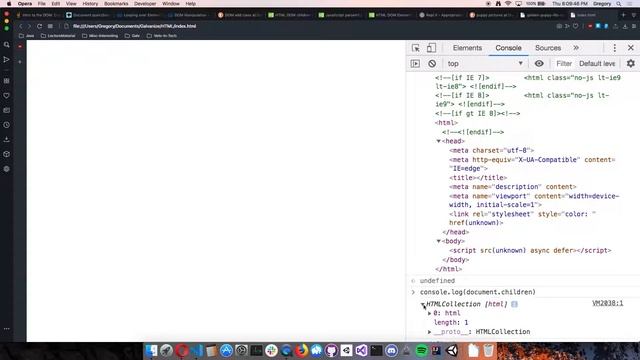The height and width of the screenshot is (360, 640).
Task: Go back with browser back arrow
Action: [21, 26]
